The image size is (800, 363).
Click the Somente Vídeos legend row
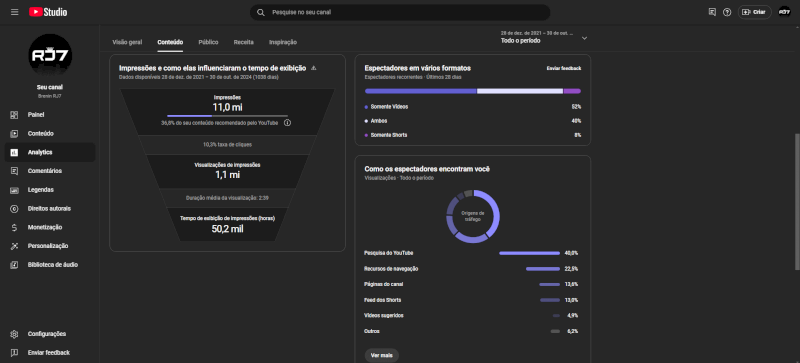(x=472, y=107)
